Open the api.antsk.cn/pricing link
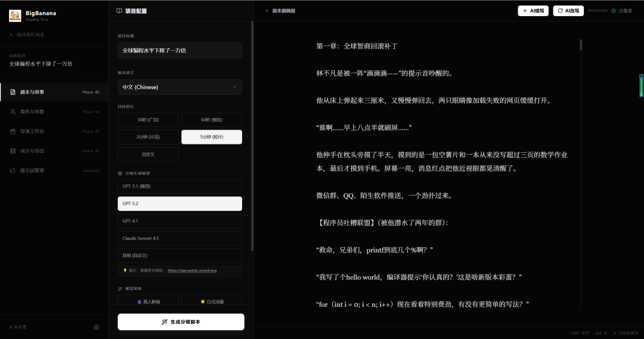This screenshot has width=644, height=339. (x=192, y=270)
